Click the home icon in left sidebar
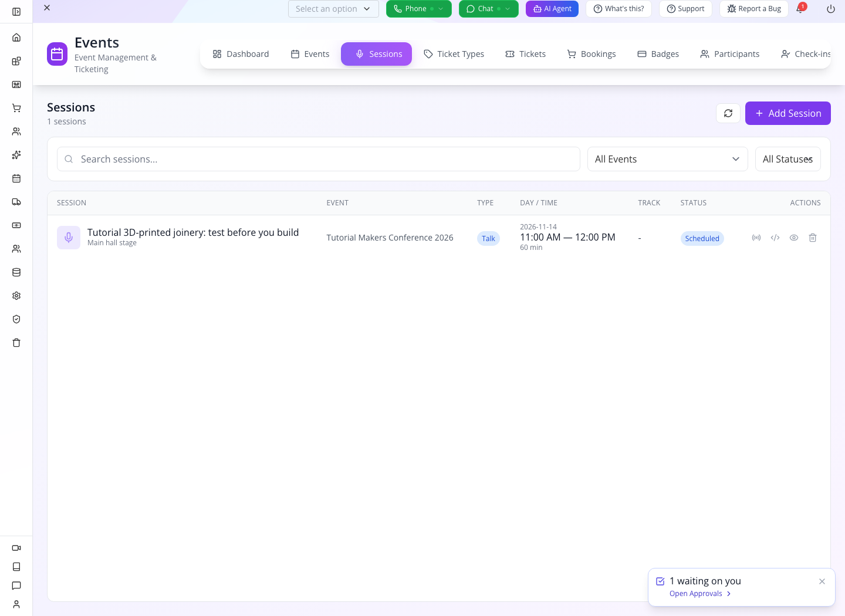 tap(16, 38)
